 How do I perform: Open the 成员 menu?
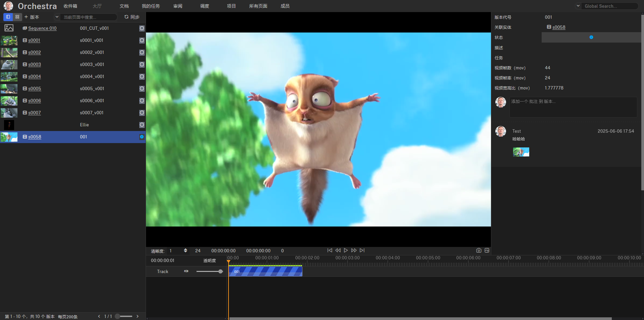(285, 6)
